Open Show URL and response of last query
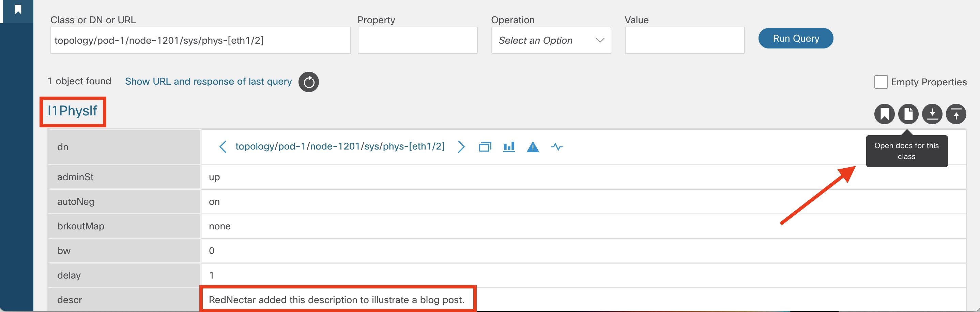The image size is (980, 312). click(208, 82)
